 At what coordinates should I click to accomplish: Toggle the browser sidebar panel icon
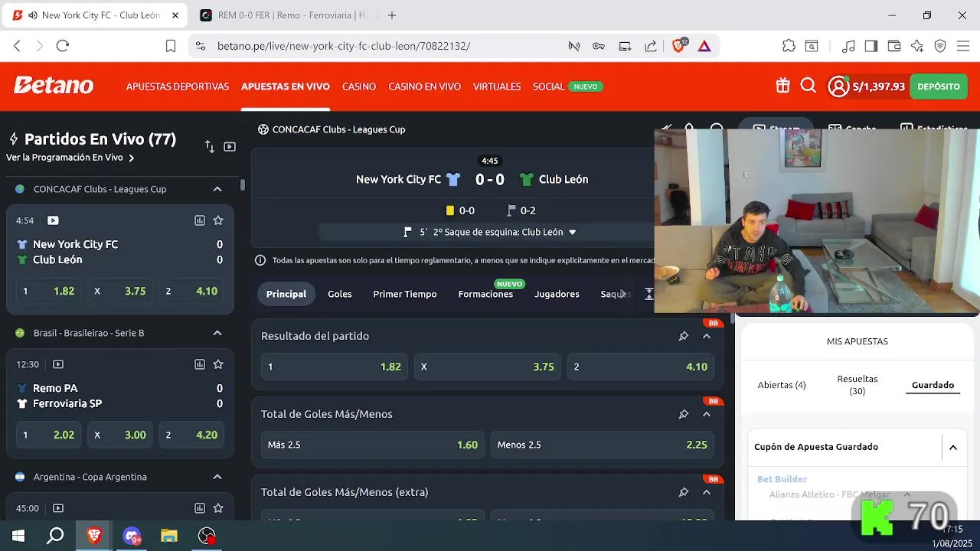coord(871,46)
